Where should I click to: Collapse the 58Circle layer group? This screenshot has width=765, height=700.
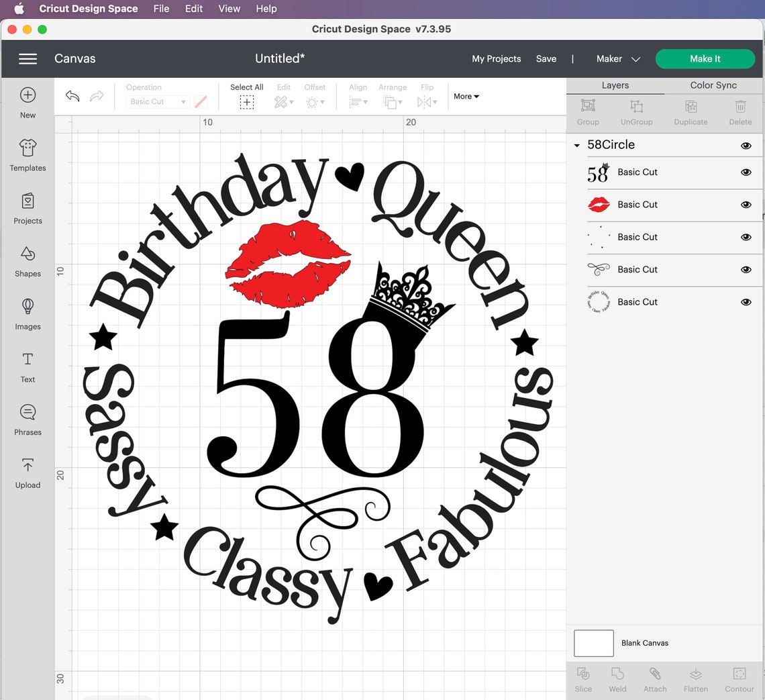tap(576, 145)
